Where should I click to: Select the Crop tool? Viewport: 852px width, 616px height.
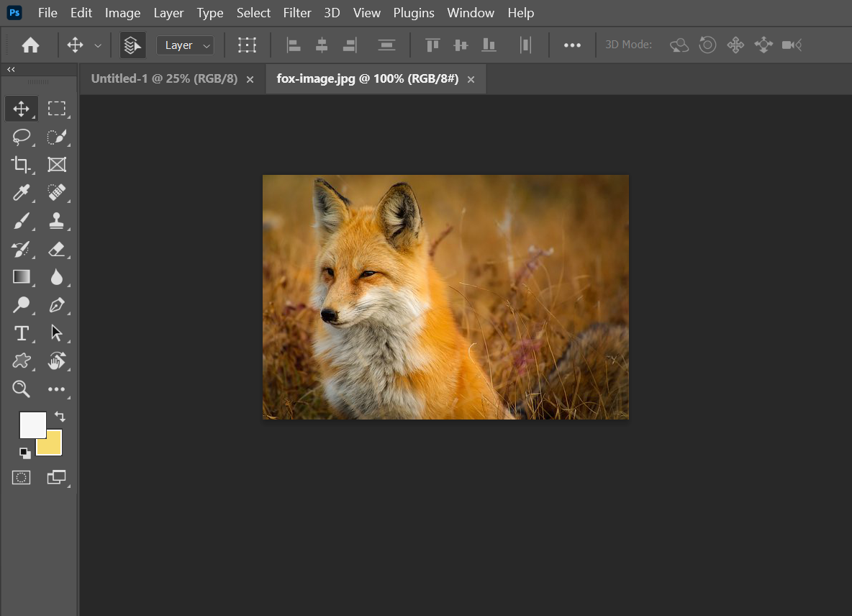[22, 165]
